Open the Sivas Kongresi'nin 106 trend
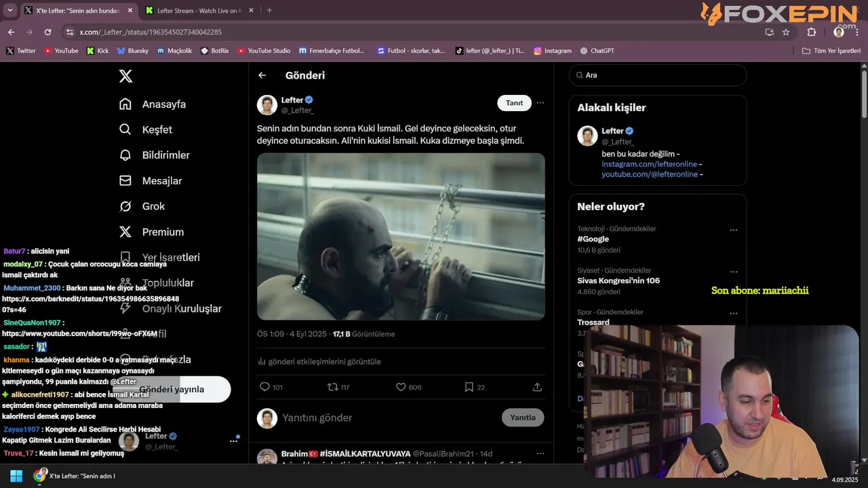The width and height of the screenshot is (868, 488). (x=618, y=281)
